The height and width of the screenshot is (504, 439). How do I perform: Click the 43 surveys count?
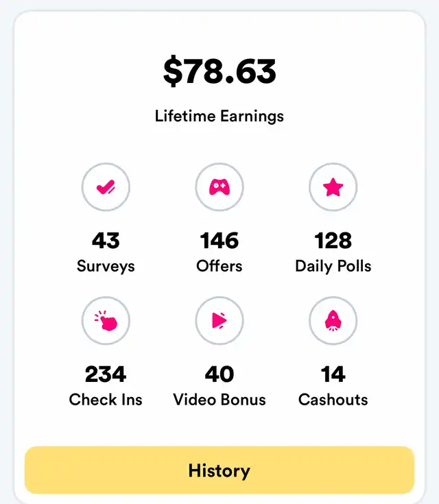tap(106, 241)
